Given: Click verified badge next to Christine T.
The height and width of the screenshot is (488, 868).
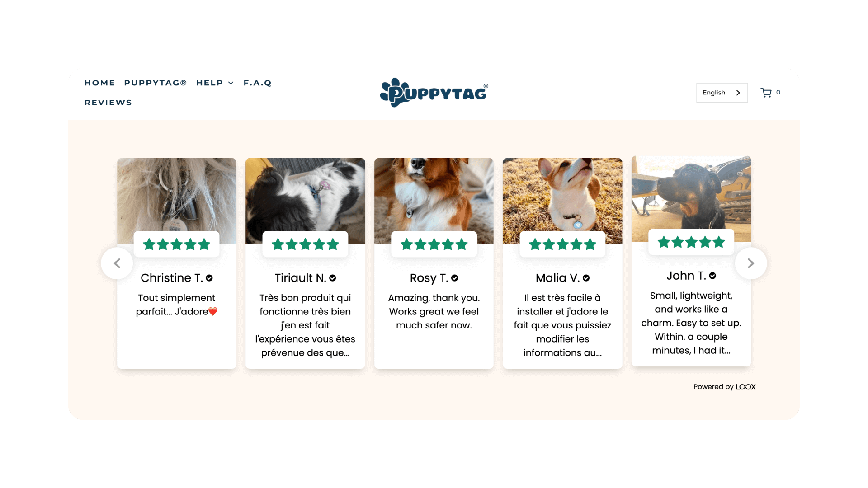Looking at the screenshot, I should 209,278.
